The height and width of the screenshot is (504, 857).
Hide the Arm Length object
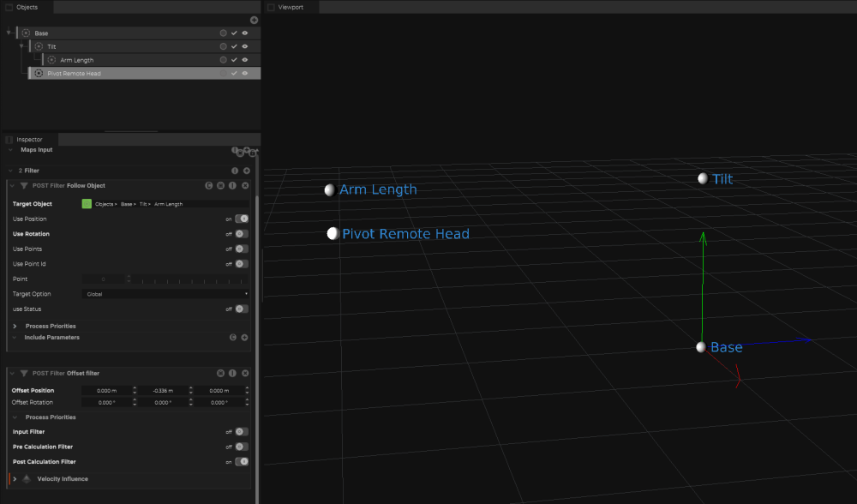(x=245, y=60)
